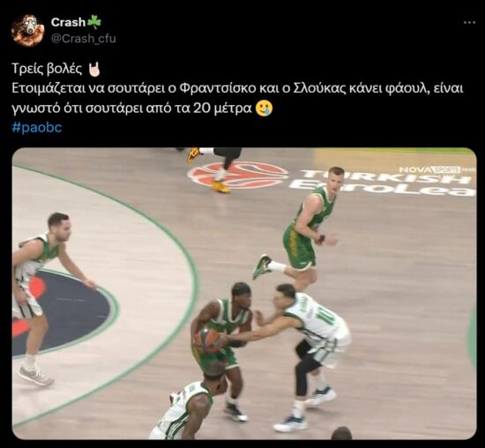
Task: Click the tearful smiling face emoji
Action: click(x=265, y=108)
